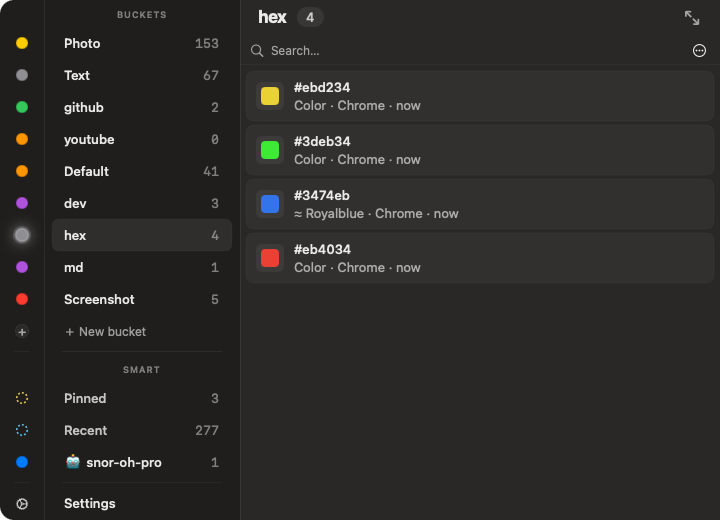The height and width of the screenshot is (520, 720).
Task: Select the youtube bucket
Action: (x=141, y=139)
